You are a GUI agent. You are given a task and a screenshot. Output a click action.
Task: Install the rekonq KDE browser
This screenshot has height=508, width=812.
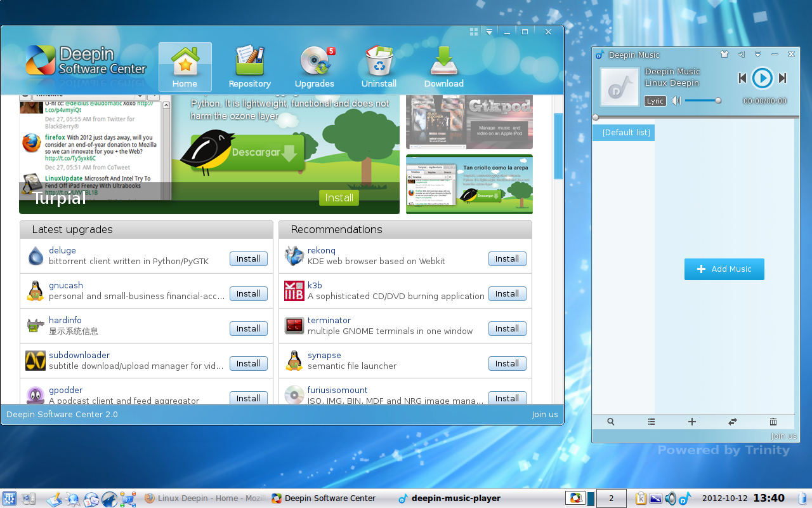(x=507, y=258)
